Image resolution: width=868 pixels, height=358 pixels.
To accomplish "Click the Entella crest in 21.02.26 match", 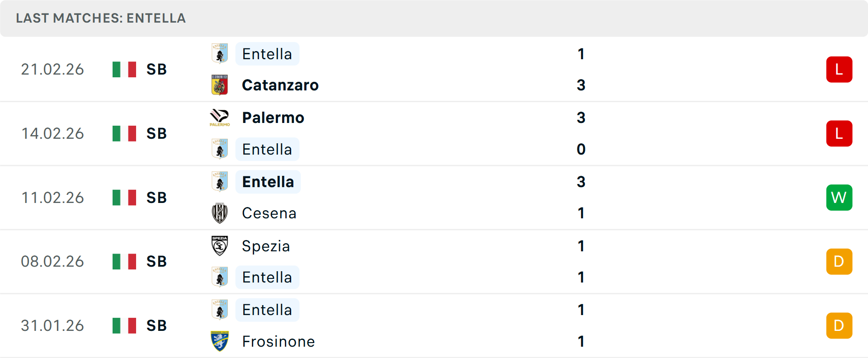I will point(220,54).
